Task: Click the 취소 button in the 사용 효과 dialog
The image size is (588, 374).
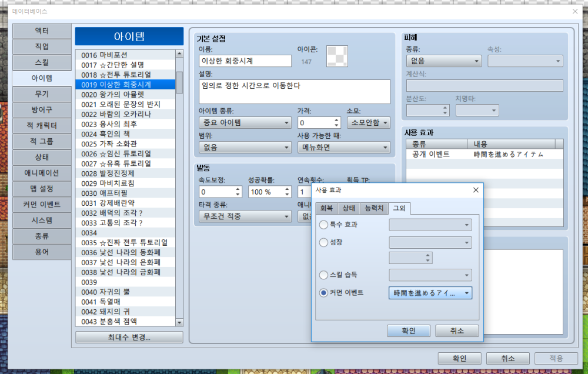Action: [457, 330]
